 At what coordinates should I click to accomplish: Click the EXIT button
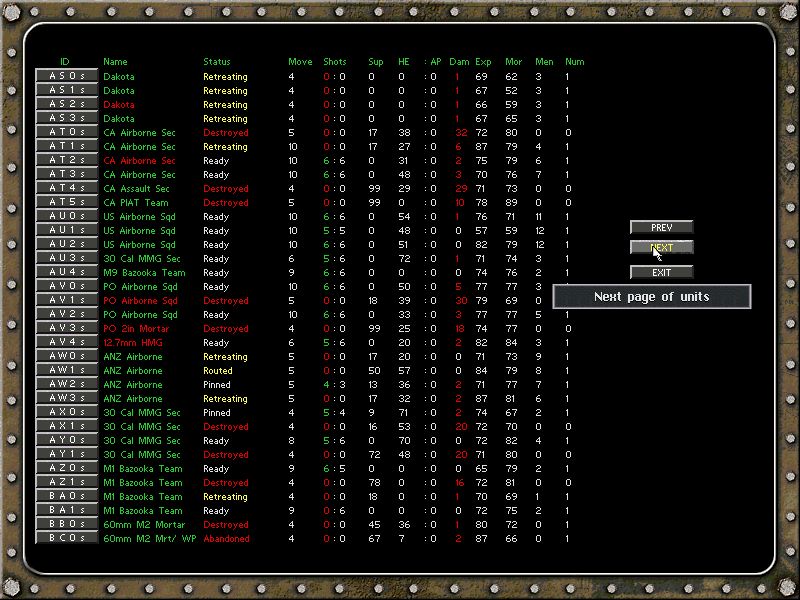[661, 272]
